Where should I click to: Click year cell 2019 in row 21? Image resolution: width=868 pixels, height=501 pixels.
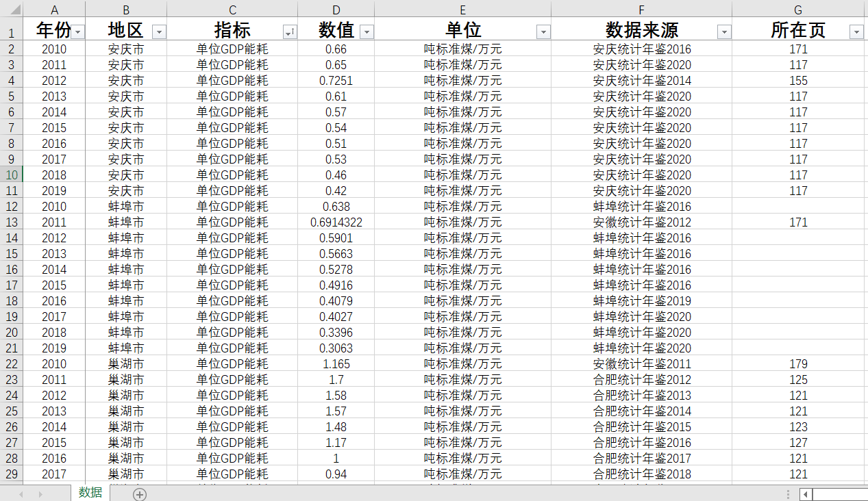click(55, 348)
